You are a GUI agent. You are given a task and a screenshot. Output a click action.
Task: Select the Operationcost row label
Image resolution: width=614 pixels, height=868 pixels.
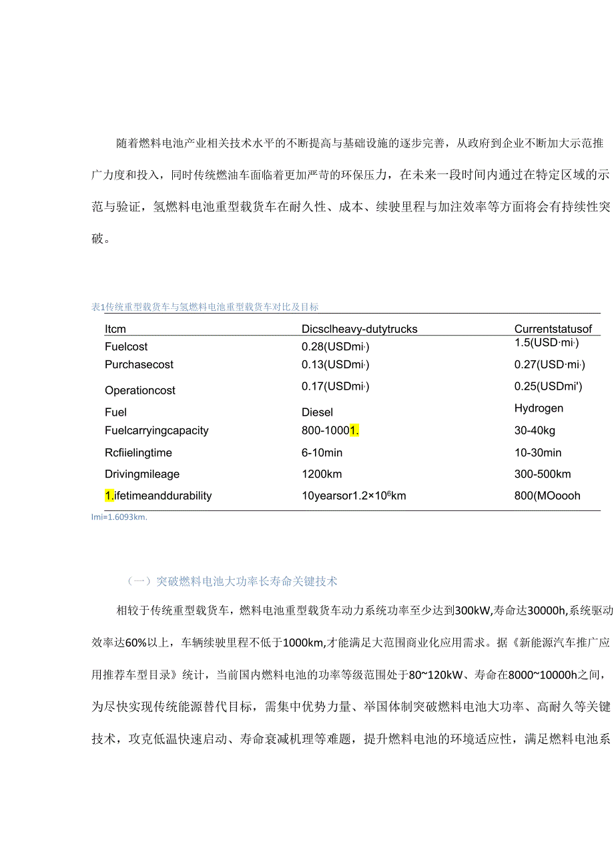tap(140, 390)
